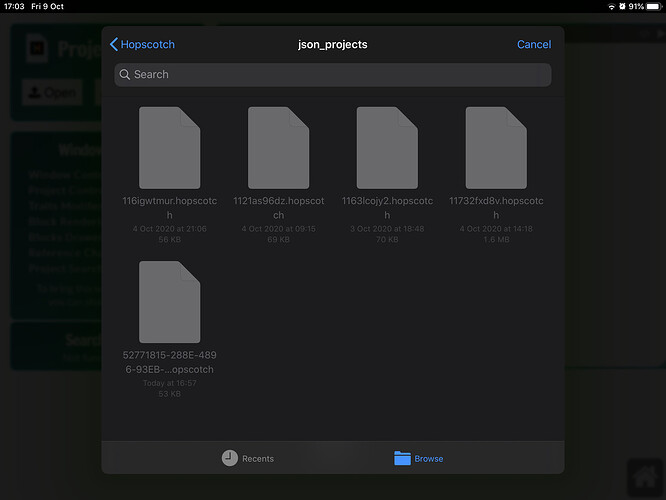
Task: Click the json_projects folder title
Action: (333, 44)
